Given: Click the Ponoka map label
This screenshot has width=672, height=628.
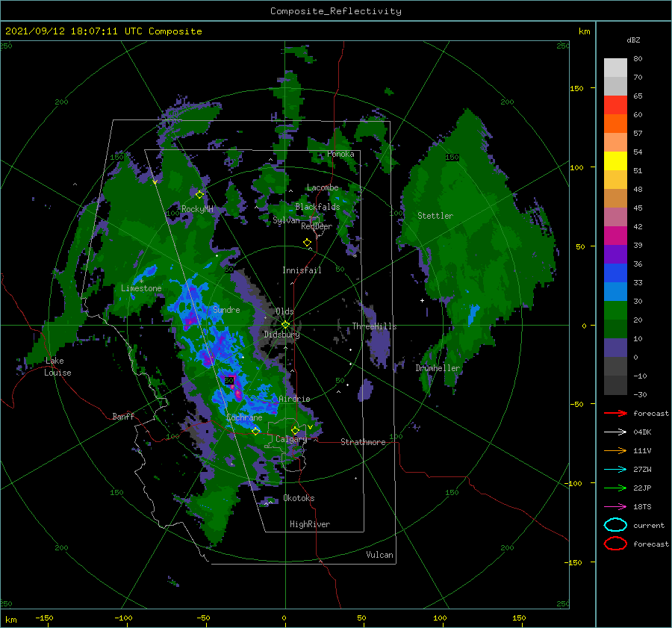Looking at the screenshot, I should [340, 154].
